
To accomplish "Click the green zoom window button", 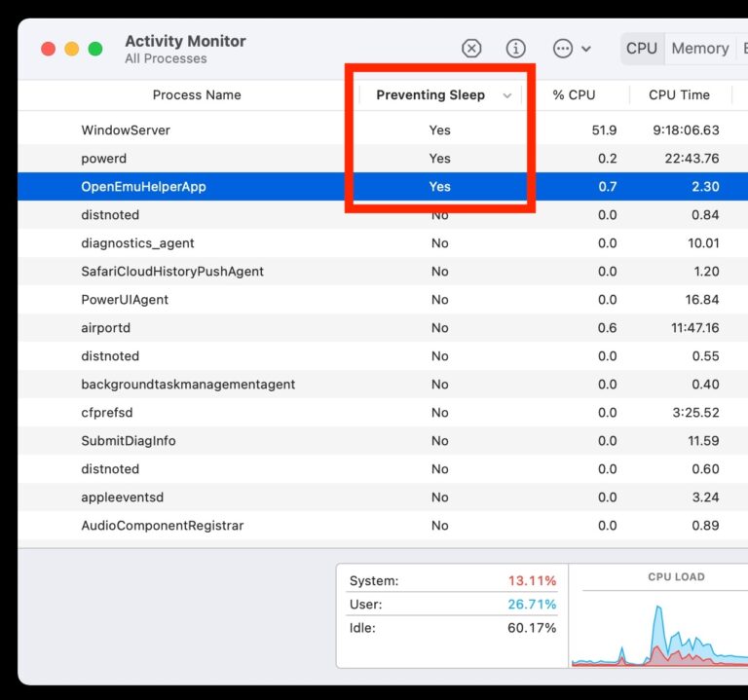I will click(x=95, y=49).
